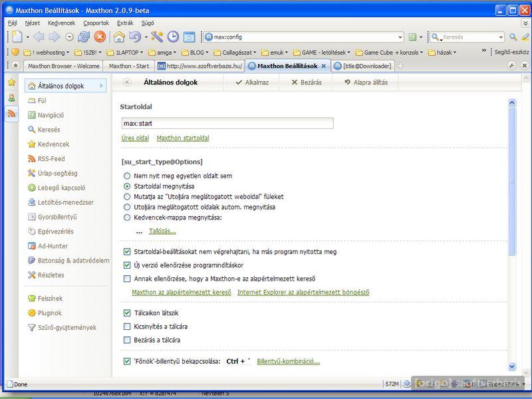Click the highlighter pen icon after the search box
Screen dimensions: 532x399
tap(525, 37)
